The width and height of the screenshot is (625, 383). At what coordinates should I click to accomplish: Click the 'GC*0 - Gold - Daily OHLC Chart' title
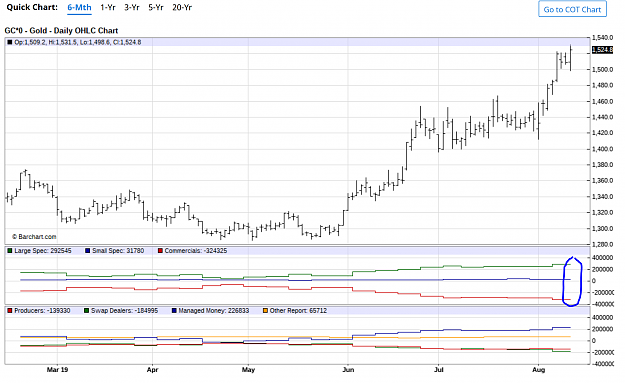coord(61,31)
